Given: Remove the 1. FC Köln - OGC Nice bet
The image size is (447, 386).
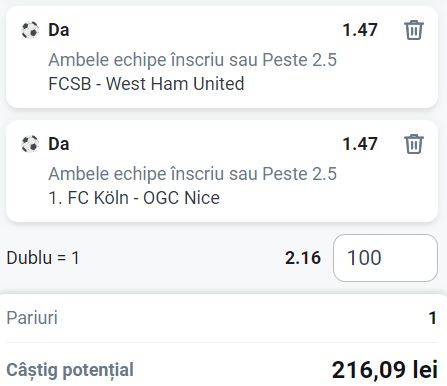Looking at the screenshot, I should tap(414, 144).
